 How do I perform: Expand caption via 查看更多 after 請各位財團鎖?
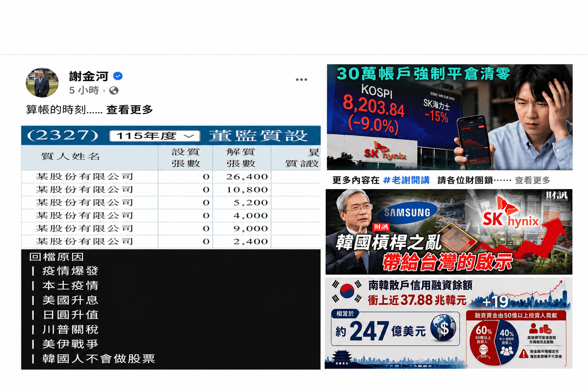tap(532, 180)
